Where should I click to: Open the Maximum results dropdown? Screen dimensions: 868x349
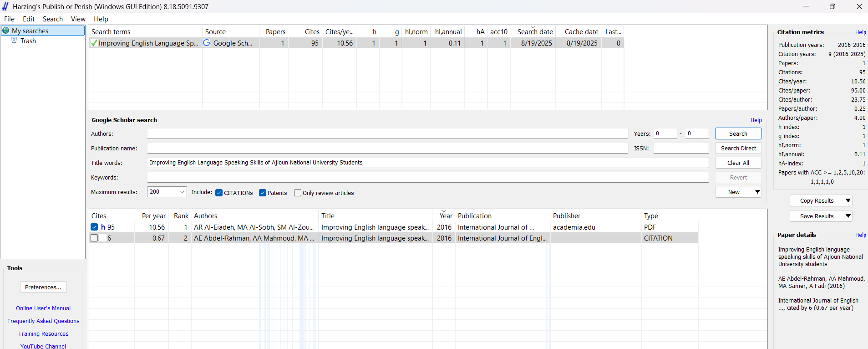click(167, 192)
